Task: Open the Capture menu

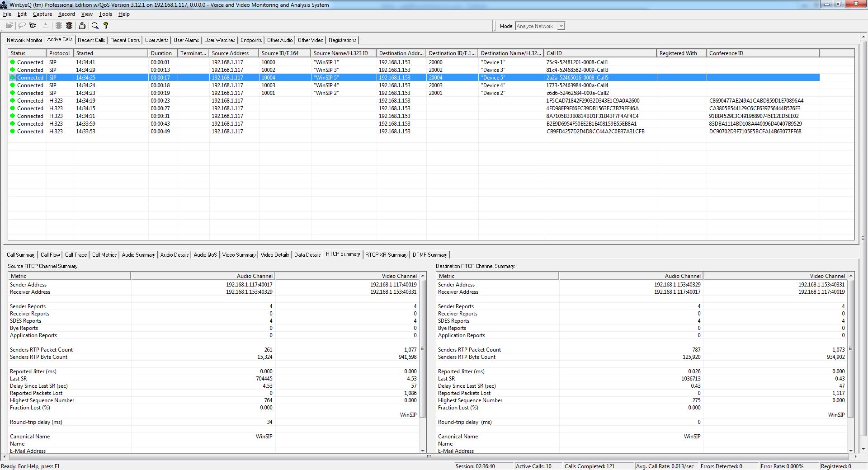Action: (x=42, y=14)
